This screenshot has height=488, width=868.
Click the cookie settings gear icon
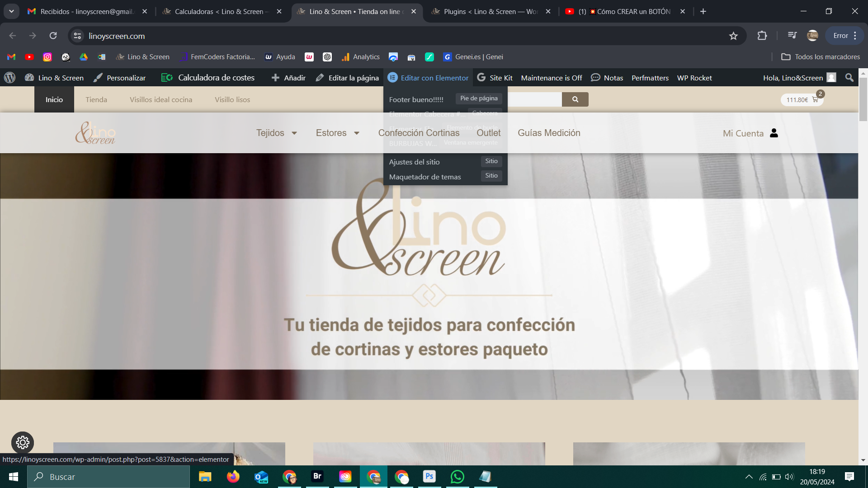[x=23, y=443]
